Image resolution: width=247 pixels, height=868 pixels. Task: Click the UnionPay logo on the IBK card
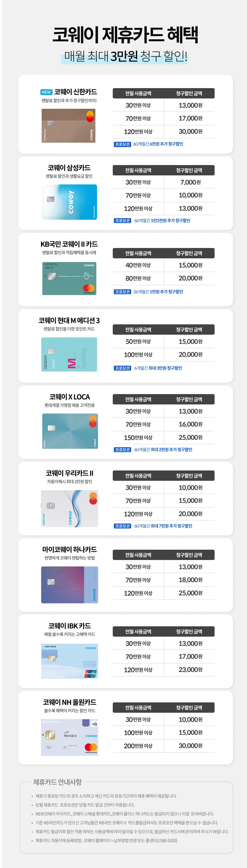pyautogui.click(x=91, y=673)
